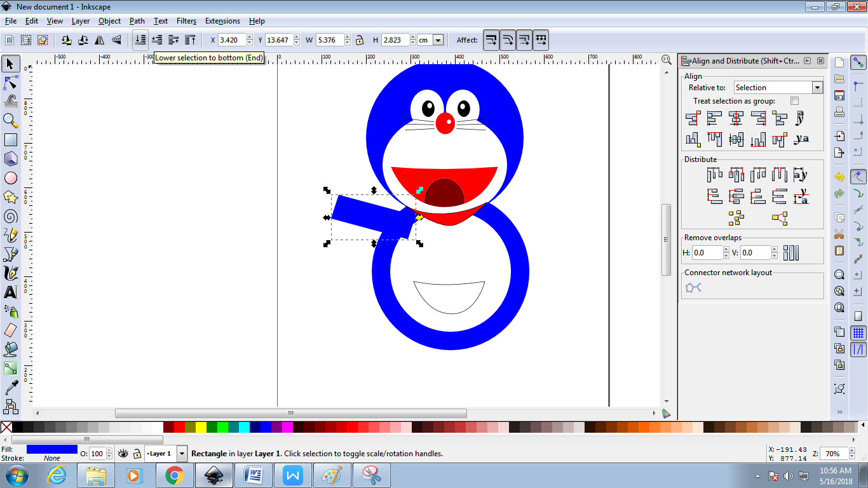The image size is (868, 488).
Task: Select the Pencil freehand tool
Action: pyautogui.click(x=10, y=235)
